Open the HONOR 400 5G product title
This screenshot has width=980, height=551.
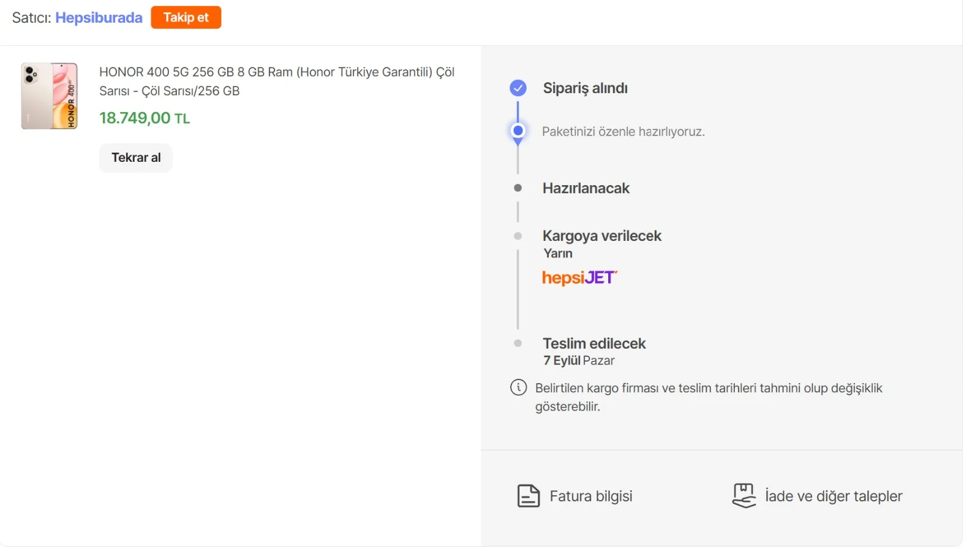276,81
